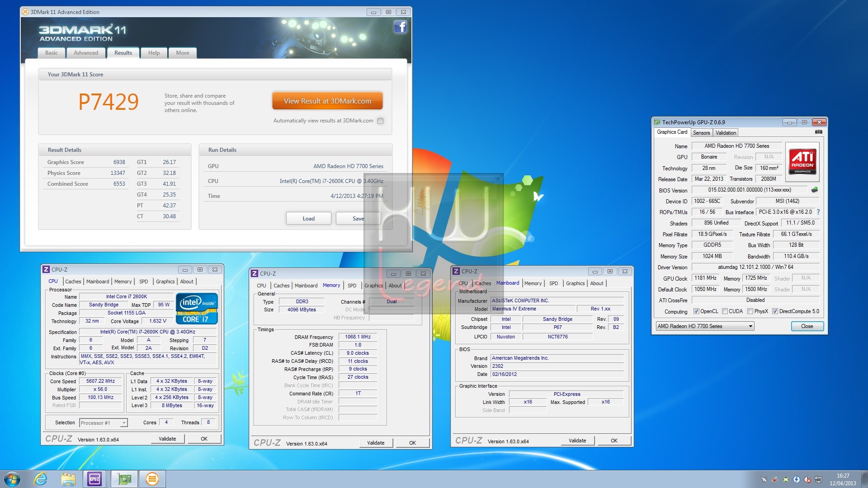The width and height of the screenshot is (868, 488).
Task: Open Windows Explorer from the taskbar
Action: (68, 479)
